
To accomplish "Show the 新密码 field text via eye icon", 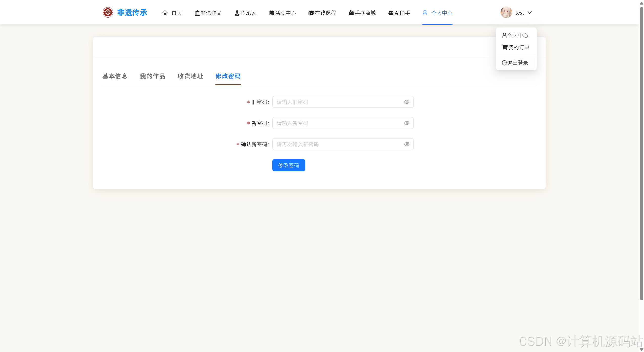I will (407, 123).
